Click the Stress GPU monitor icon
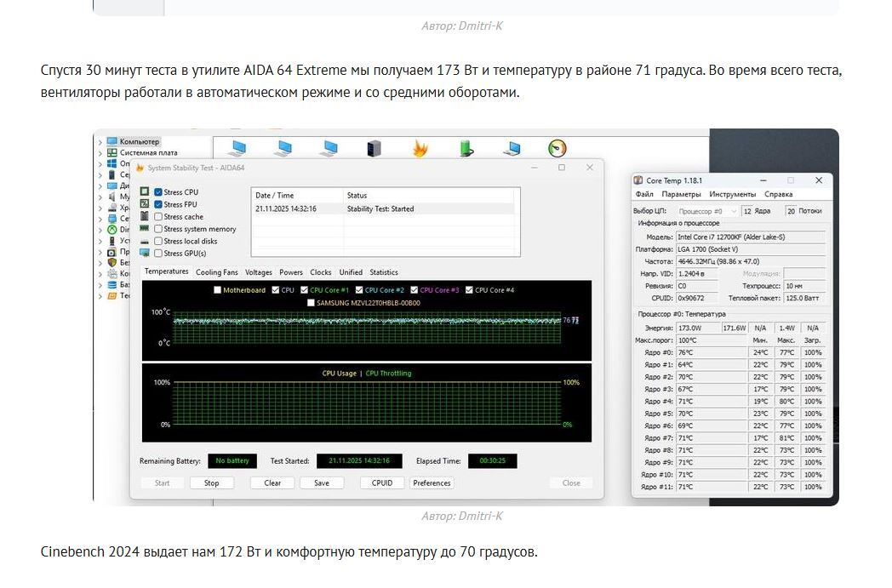The width and height of the screenshot is (892, 588). 145,254
